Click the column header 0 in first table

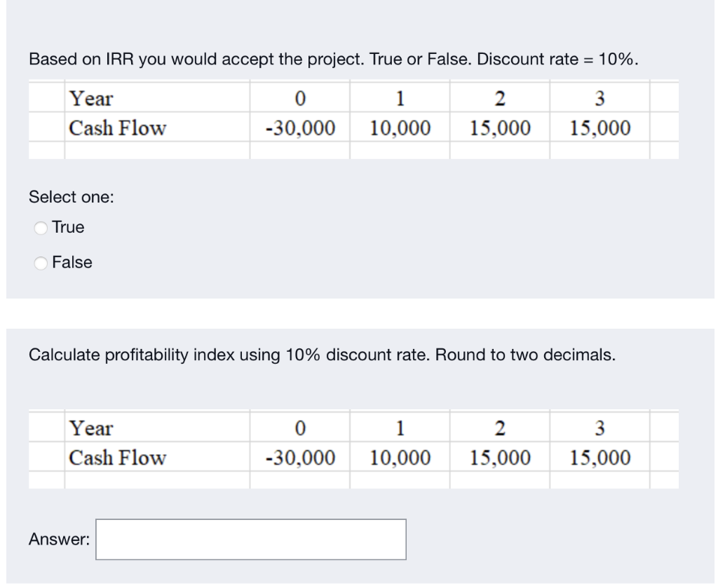[x=299, y=98]
